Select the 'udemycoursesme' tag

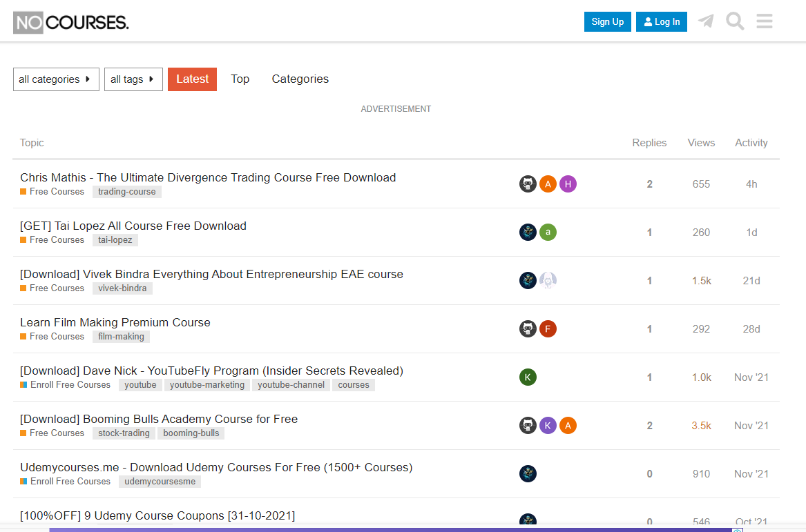tap(160, 481)
